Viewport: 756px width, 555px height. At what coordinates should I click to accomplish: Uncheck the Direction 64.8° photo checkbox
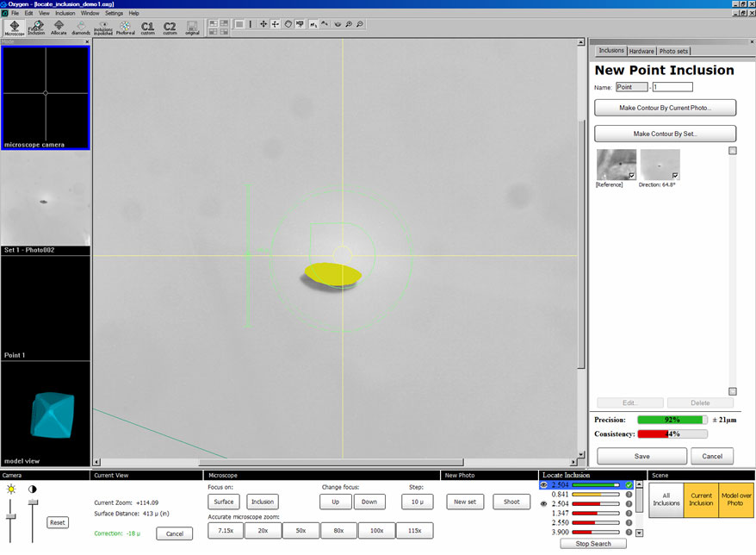[x=675, y=175]
